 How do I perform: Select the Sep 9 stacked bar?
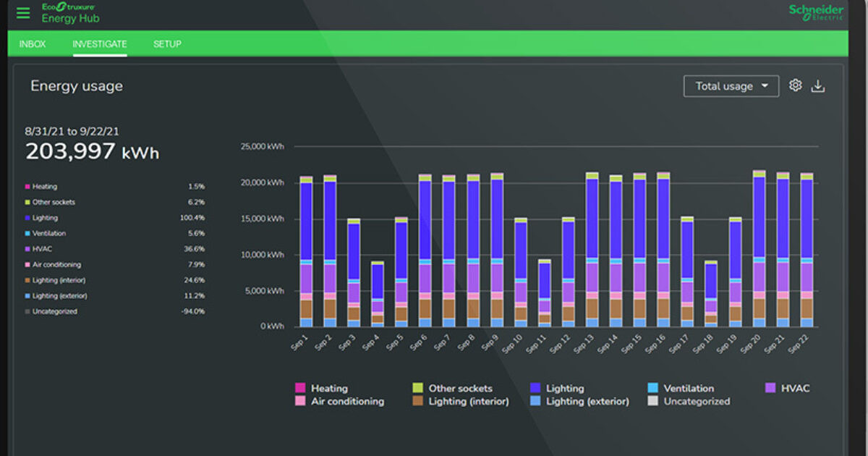pos(497,250)
